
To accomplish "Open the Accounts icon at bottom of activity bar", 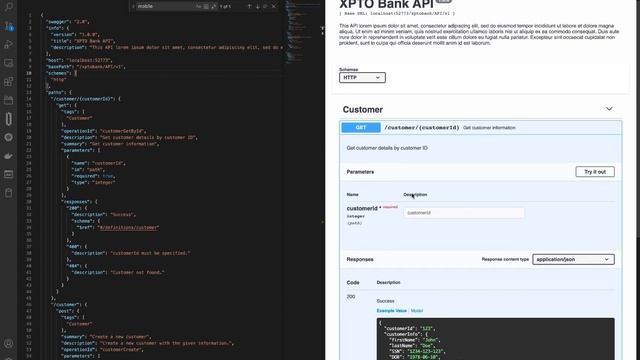I will [x=9, y=344].
